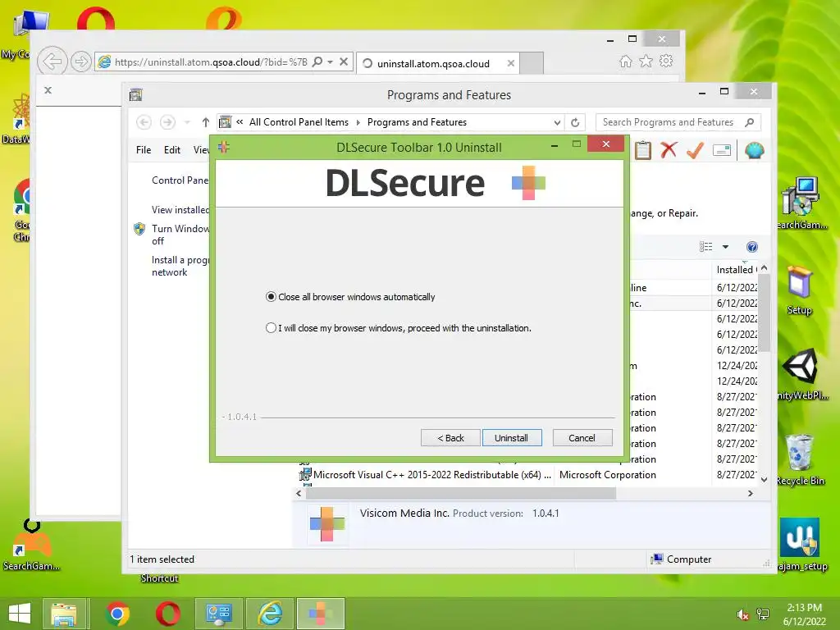The image size is (840, 630).
Task: Click the 'Install a program from the network' link
Action: point(180,267)
